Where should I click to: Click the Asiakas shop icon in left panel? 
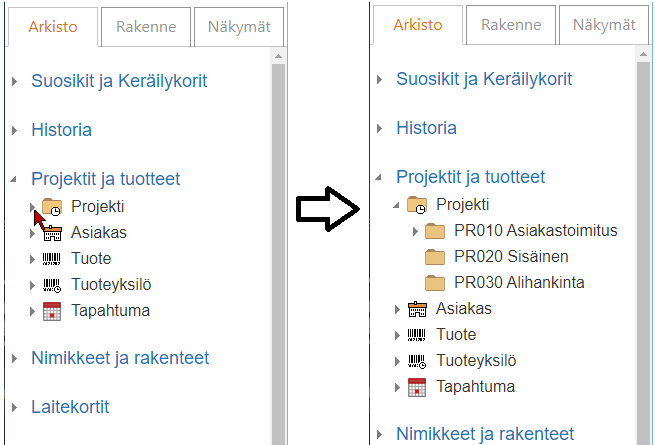pyautogui.click(x=52, y=233)
